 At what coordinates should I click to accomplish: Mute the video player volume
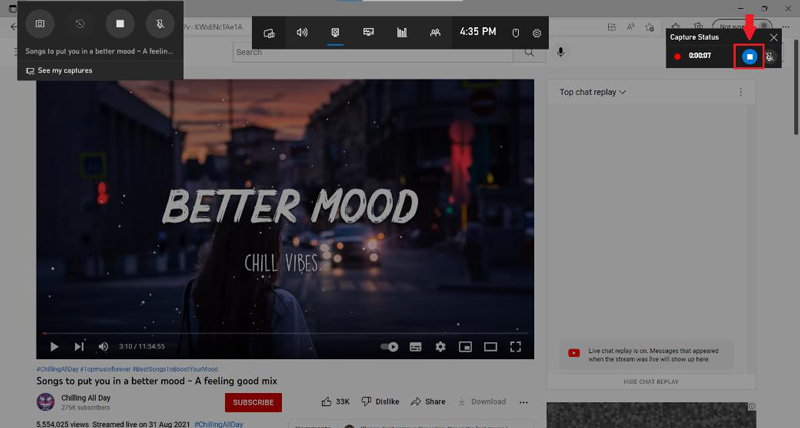coord(103,347)
